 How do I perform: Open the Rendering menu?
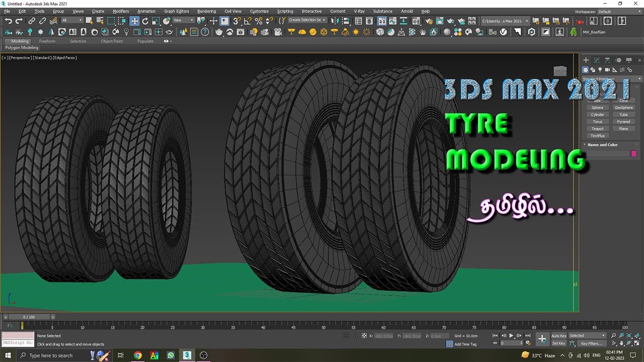(x=206, y=11)
